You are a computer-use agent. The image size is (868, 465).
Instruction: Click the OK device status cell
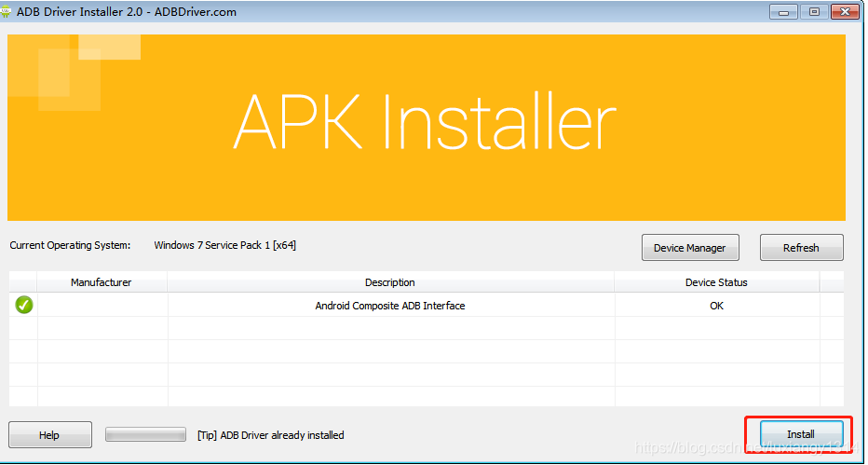(716, 305)
